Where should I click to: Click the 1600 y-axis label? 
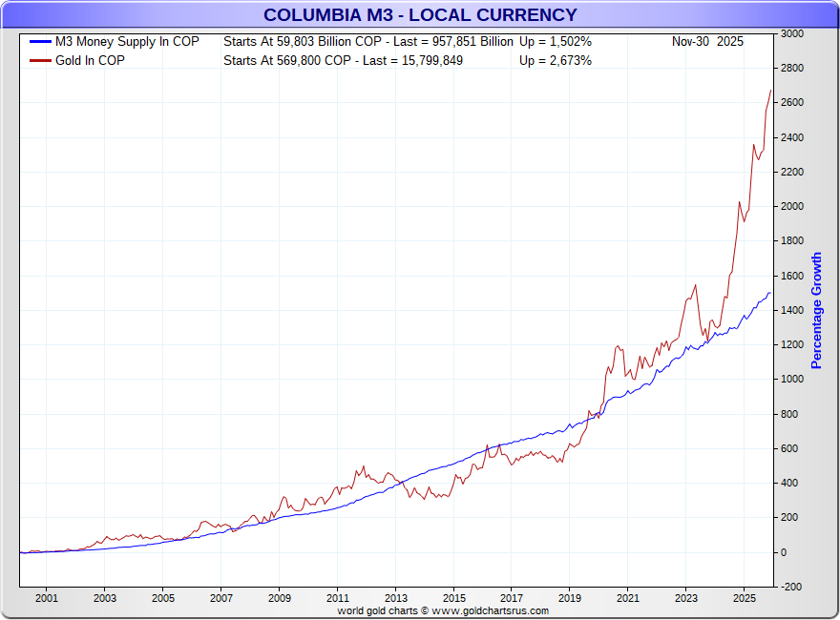coord(792,276)
